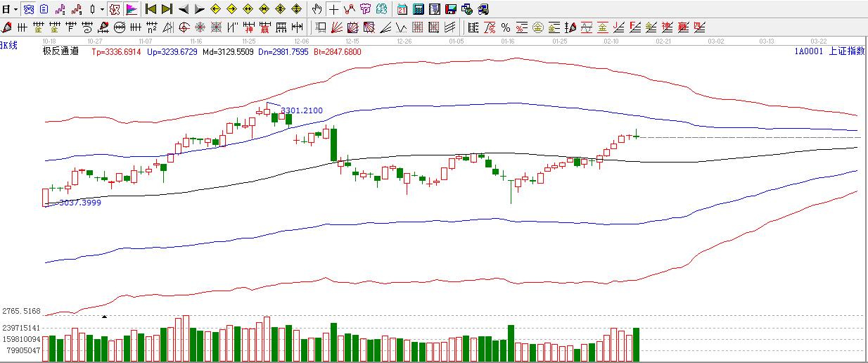Select the hand pan tool
This screenshot has height=363, width=868.
[317, 10]
